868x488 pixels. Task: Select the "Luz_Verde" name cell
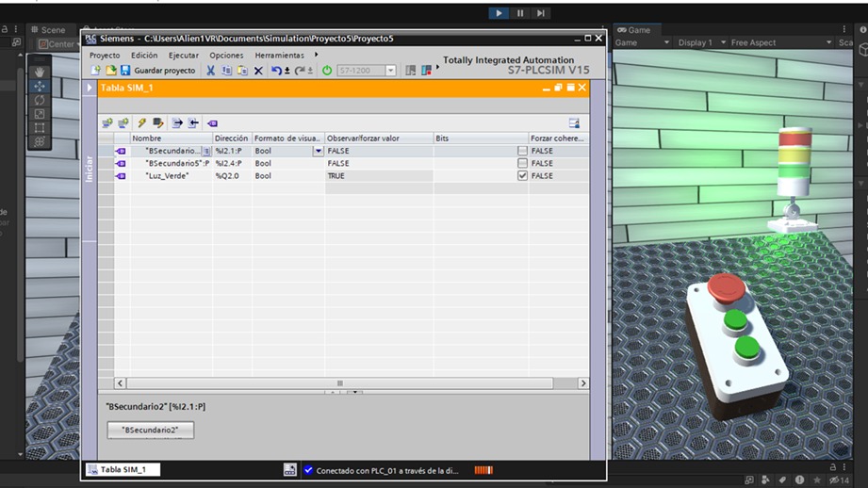coord(171,176)
